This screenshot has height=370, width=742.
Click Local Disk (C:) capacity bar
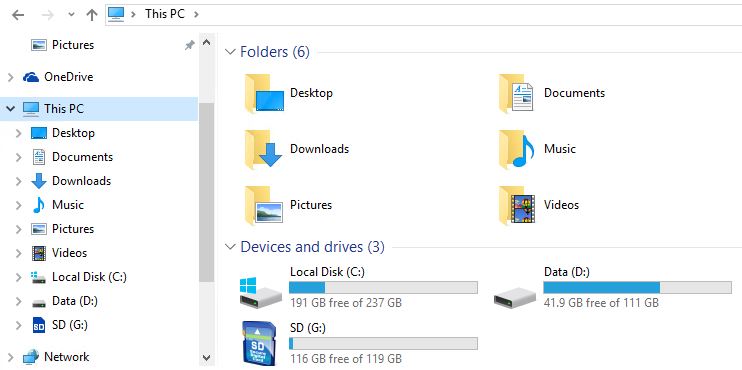(x=383, y=288)
